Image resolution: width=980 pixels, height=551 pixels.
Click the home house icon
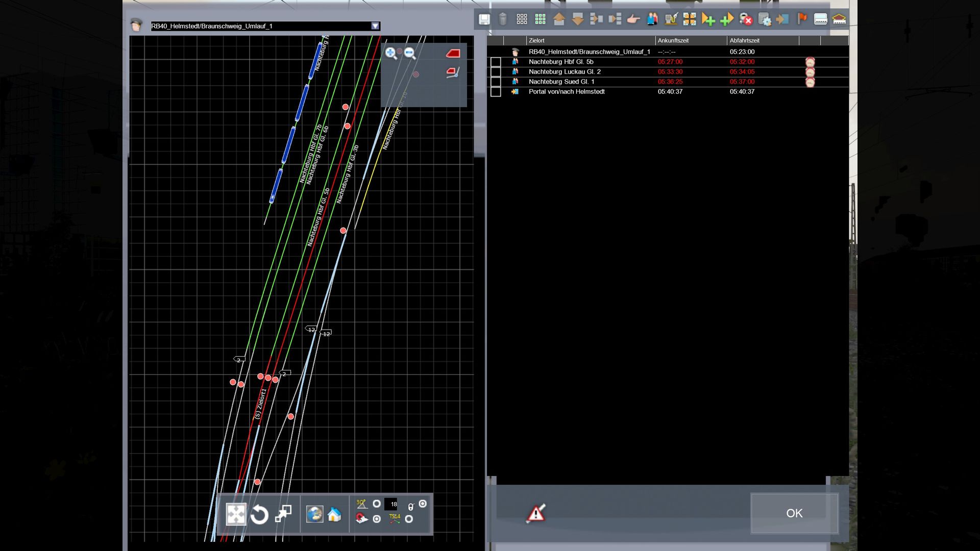point(334,514)
